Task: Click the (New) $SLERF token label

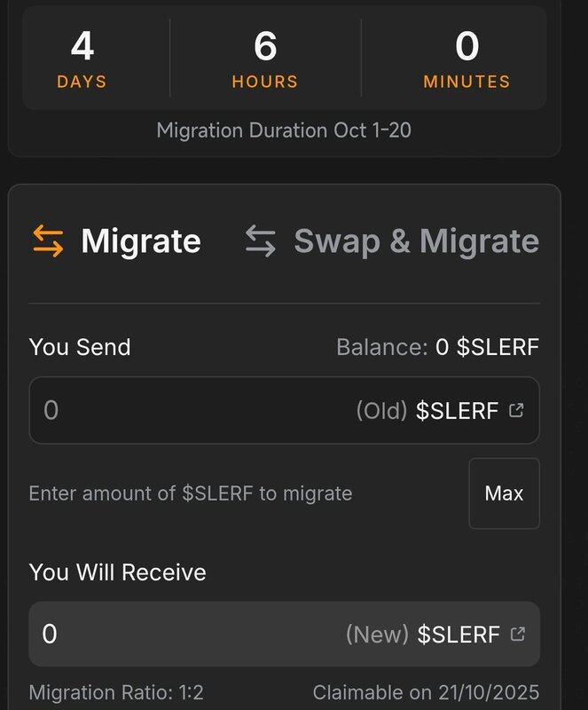Action: (x=422, y=634)
